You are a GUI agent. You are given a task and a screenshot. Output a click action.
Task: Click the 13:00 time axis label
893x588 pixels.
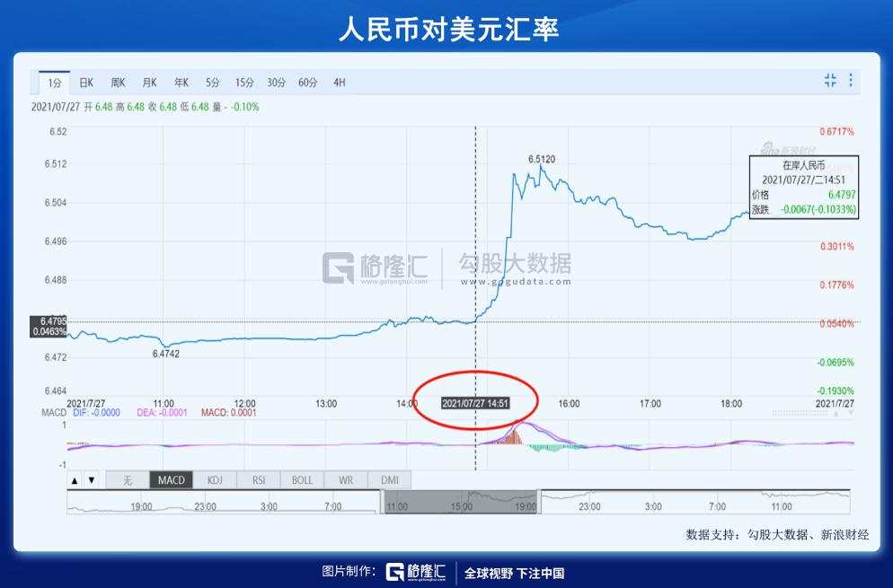coord(326,404)
